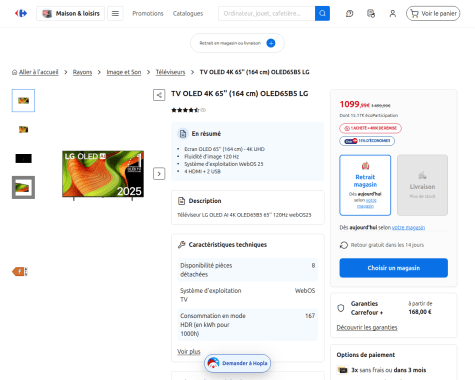The image size is (475, 380).
Task: Click the Description document icon
Action: (181, 201)
